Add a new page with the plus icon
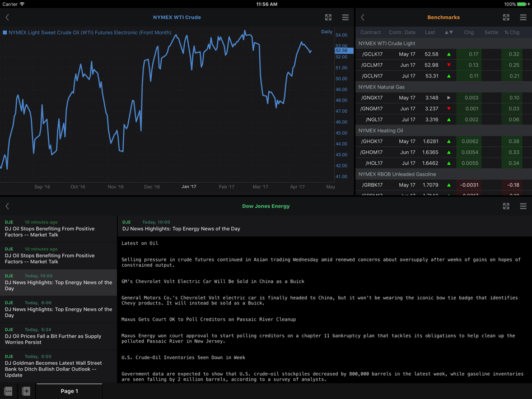The image size is (532, 399). [x=25, y=391]
